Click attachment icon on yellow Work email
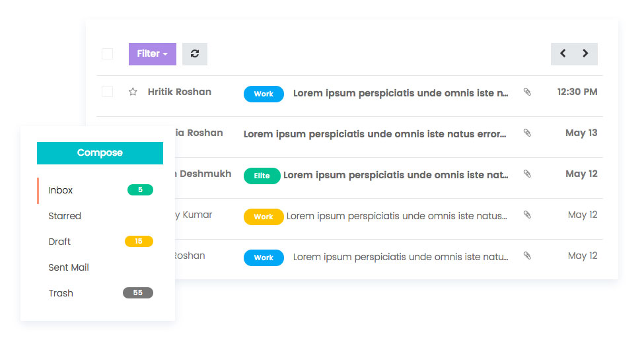 [x=527, y=215]
